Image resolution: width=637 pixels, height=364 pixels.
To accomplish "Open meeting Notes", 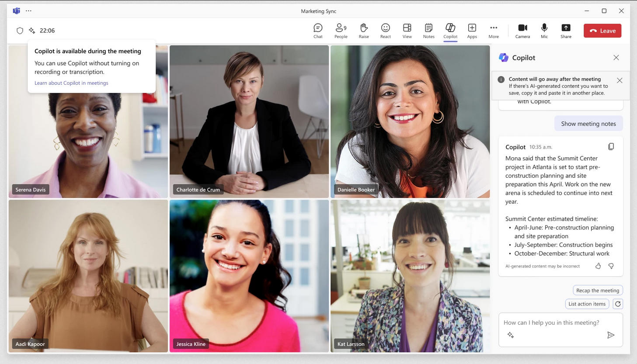I will (428, 31).
